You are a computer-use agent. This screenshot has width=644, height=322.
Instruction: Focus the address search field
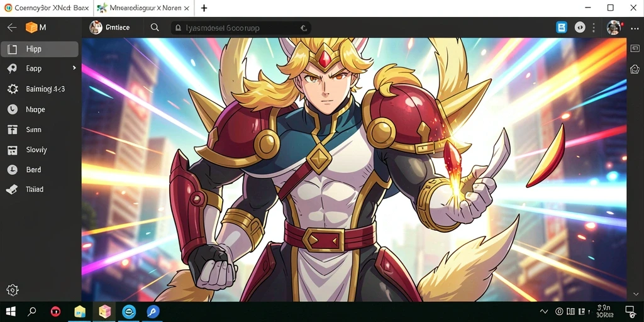pyautogui.click(x=241, y=28)
